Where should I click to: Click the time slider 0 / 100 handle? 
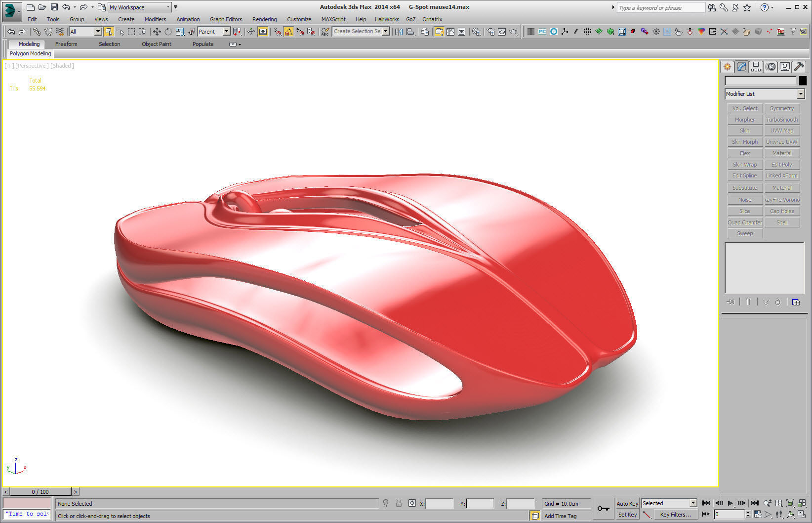coord(41,492)
